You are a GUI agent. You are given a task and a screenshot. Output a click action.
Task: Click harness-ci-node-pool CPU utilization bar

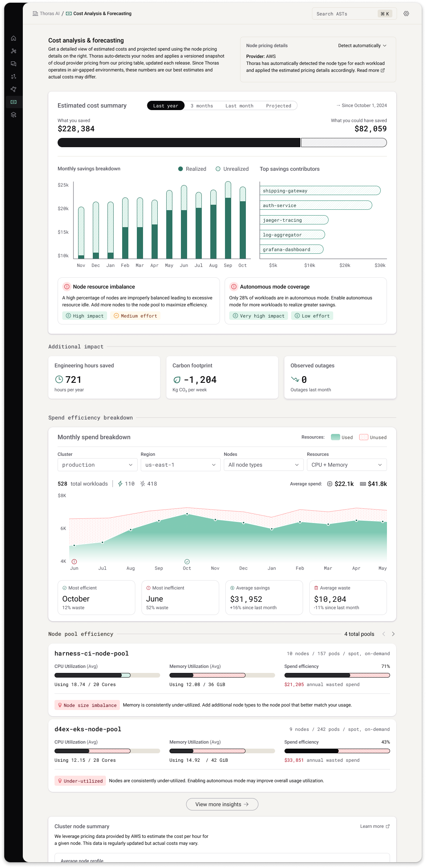click(107, 675)
